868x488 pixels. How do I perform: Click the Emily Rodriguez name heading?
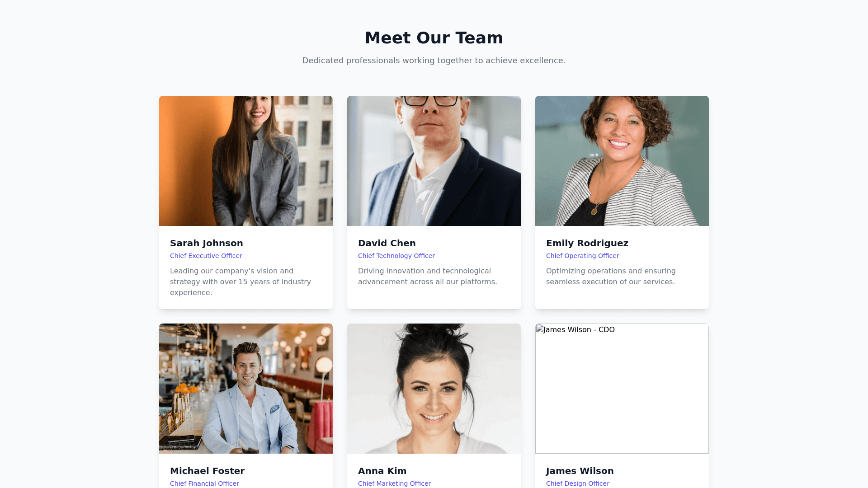[587, 243]
